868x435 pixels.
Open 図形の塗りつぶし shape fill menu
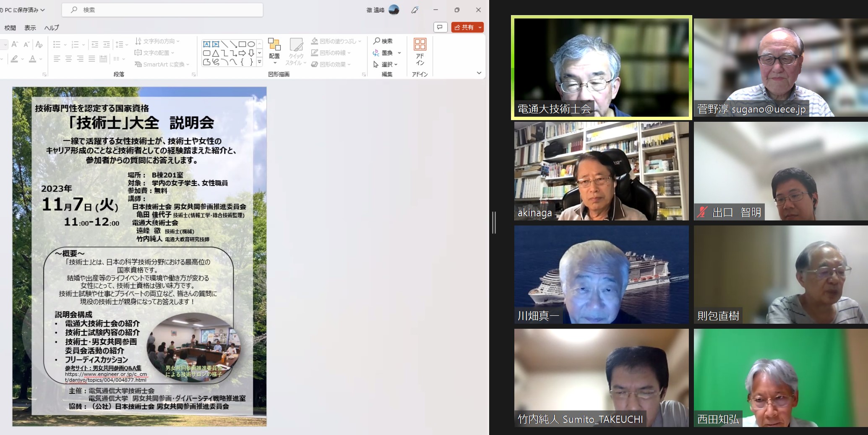[x=336, y=41]
